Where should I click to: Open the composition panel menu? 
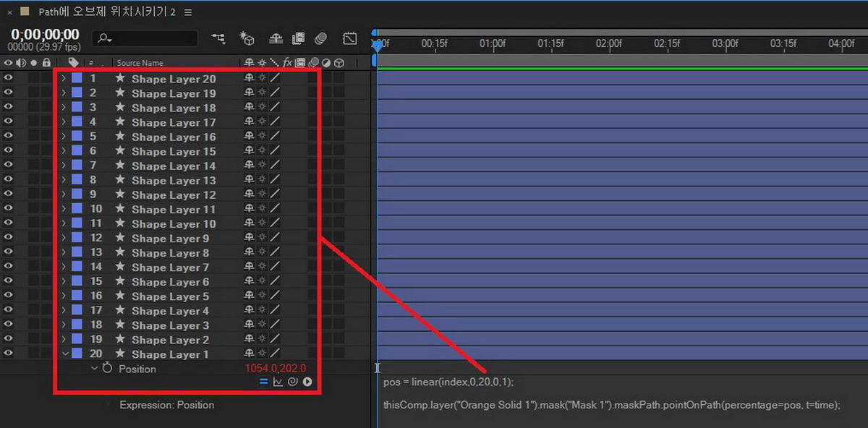(x=189, y=12)
